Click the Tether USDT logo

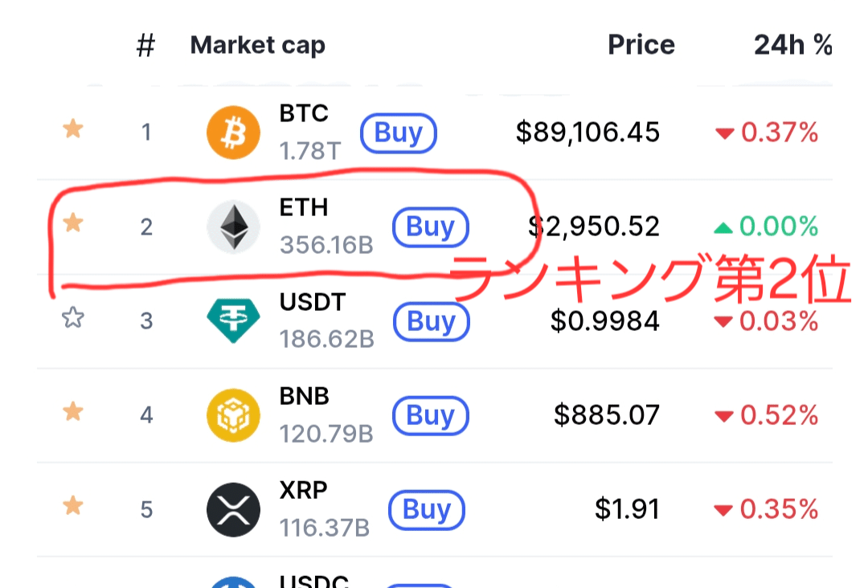coord(233,321)
